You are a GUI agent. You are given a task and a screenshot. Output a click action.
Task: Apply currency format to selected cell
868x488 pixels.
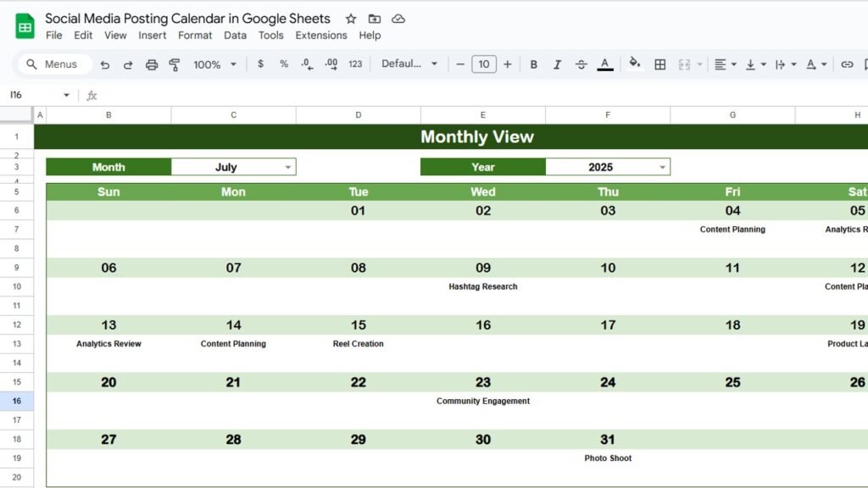tap(260, 64)
